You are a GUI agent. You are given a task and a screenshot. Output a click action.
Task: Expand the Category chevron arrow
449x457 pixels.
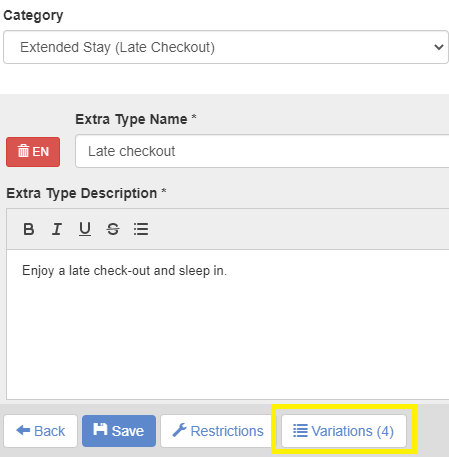click(439, 47)
